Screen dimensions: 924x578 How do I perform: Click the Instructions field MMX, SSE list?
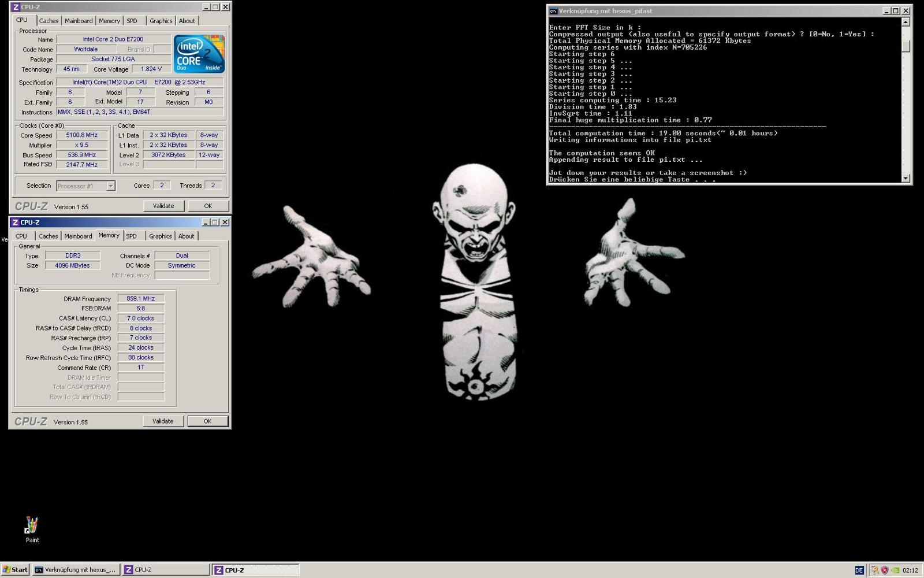click(x=140, y=112)
